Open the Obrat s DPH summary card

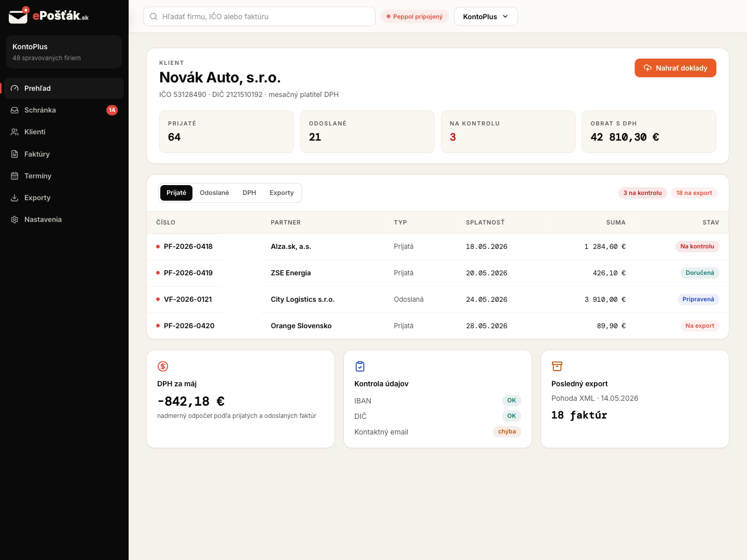(649, 132)
